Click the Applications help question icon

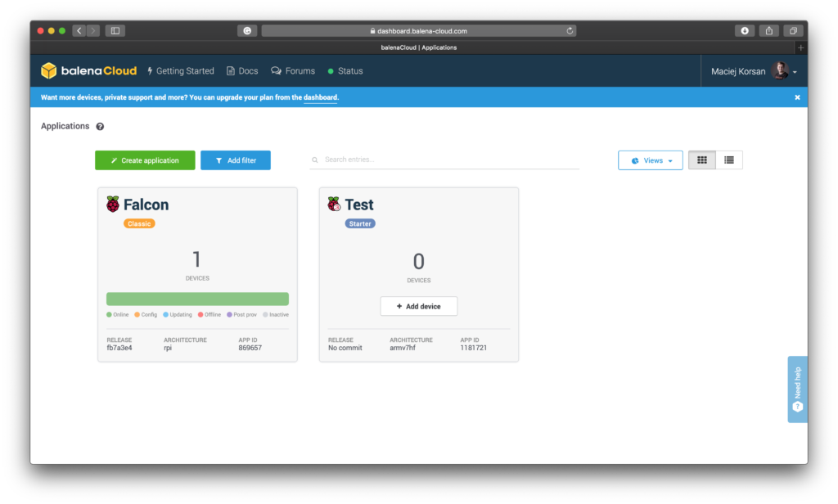pyautogui.click(x=100, y=127)
